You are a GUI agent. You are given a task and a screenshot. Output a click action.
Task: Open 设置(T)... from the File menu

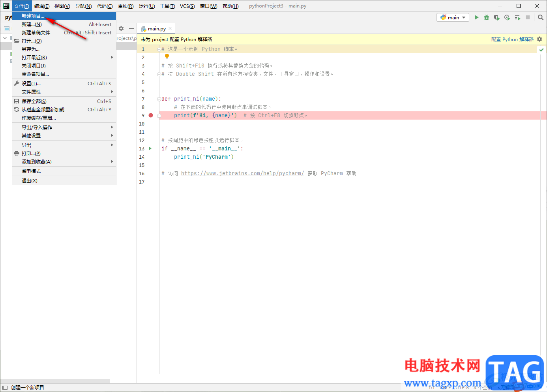point(64,83)
